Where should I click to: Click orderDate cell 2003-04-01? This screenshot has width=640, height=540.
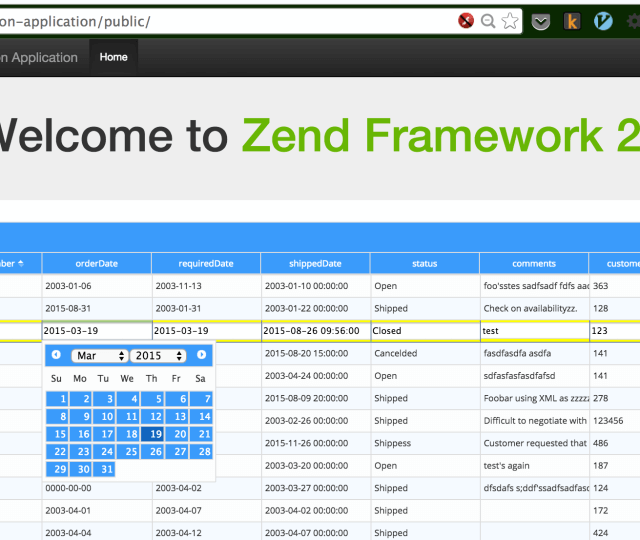[97, 510]
